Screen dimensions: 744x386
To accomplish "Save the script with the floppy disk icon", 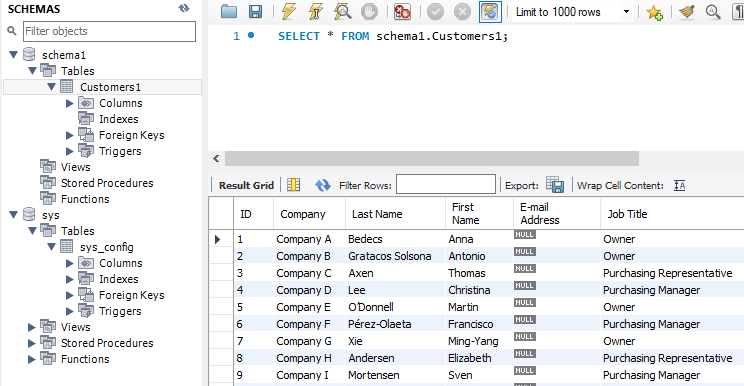I will pos(256,12).
